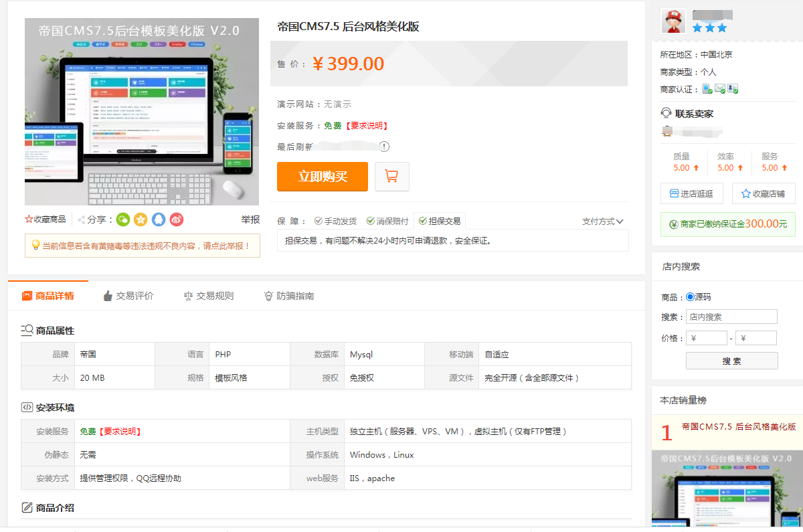This screenshot has height=532, width=803.
Task: Click the phone verification badge icon
Action: tap(707, 89)
